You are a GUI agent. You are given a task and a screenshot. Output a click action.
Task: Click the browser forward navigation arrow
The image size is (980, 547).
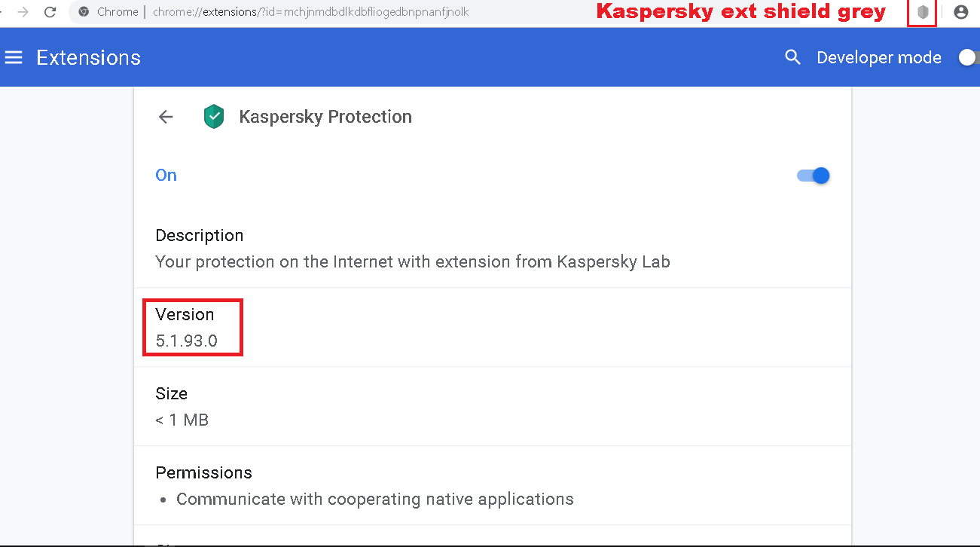click(x=23, y=12)
